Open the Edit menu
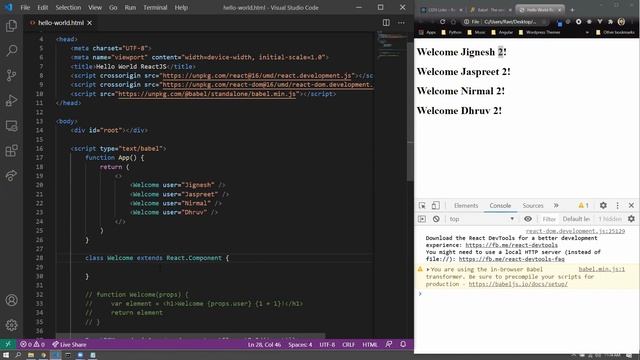 pyautogui.click(x=42, y=7)
